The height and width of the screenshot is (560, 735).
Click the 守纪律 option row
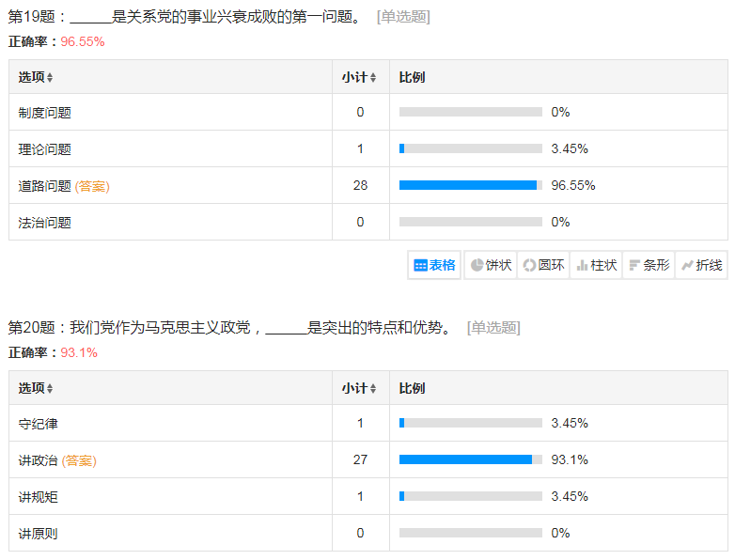tap(39, 424)
